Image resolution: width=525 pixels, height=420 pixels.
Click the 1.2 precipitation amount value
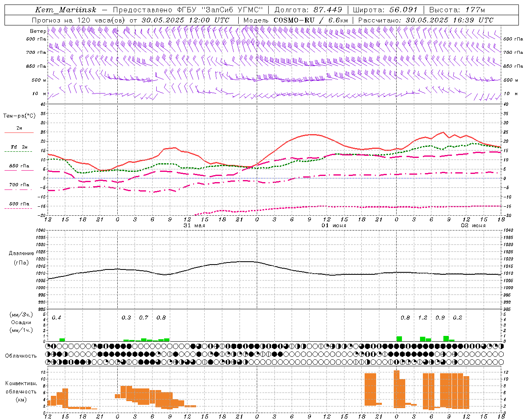click(422, 318)
